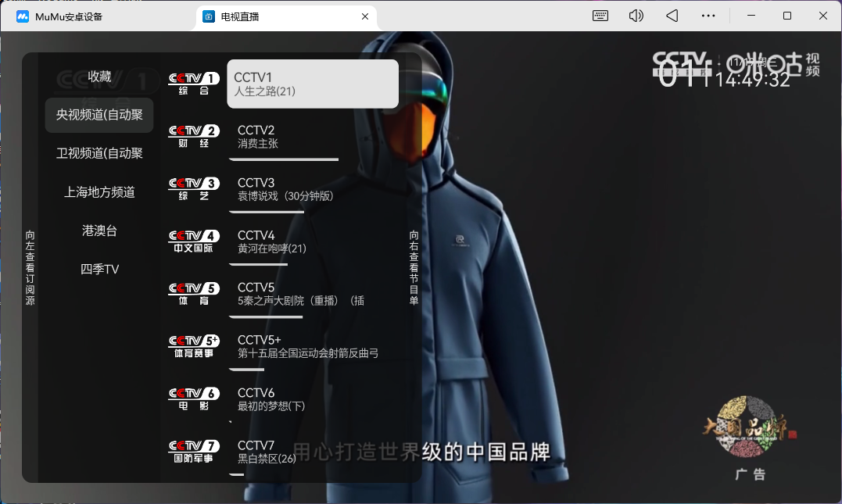This screenshot has width=842, height=504.
Task: Click the MuMu logo icon
Action: (23, 16)
